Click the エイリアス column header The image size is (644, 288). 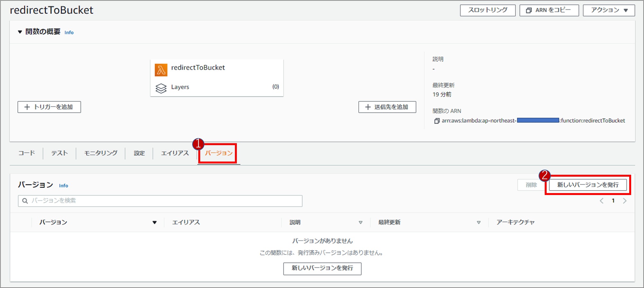click(x=186, y=222)
